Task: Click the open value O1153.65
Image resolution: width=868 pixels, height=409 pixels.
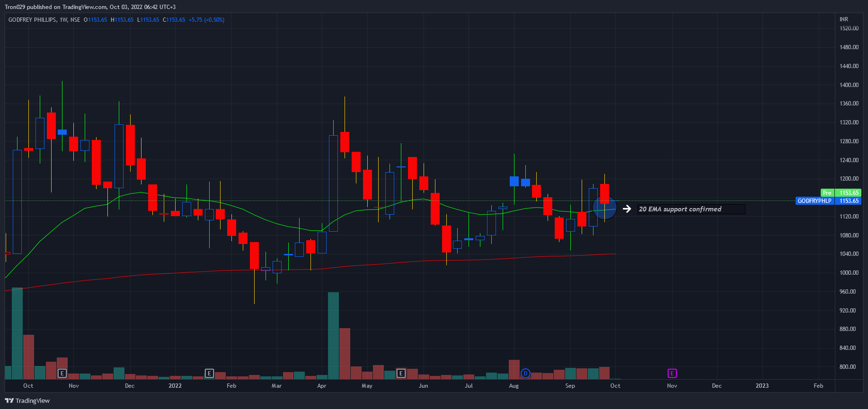Action: coord(96,20)
